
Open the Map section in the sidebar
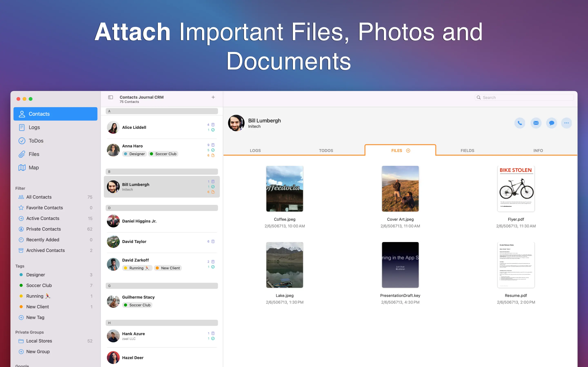[33, 167]
